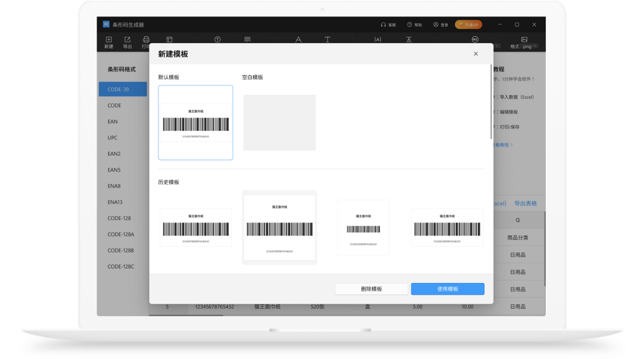
Task: Click the 删除模板 button
Action: pyautogui.click(x=371, y=289)
